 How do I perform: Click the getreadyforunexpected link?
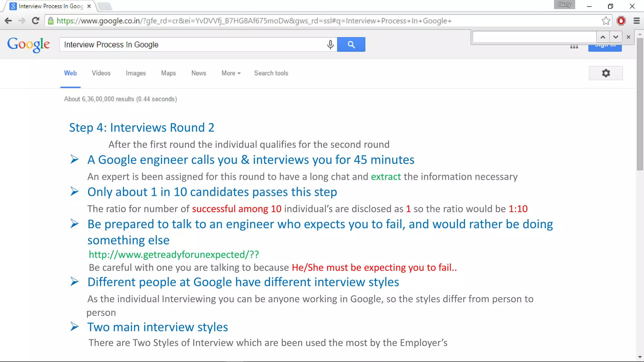[x=174, y=255]
